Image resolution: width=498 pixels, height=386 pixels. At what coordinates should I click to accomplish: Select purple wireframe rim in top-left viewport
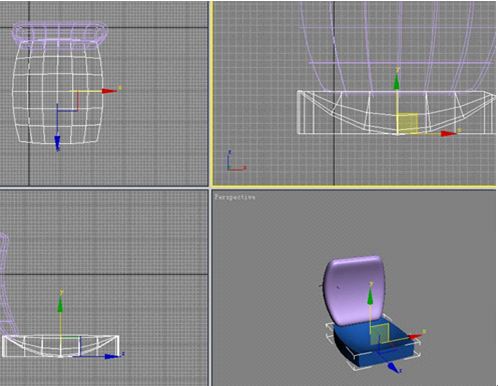pyautogui.click(x=60, y=33)
